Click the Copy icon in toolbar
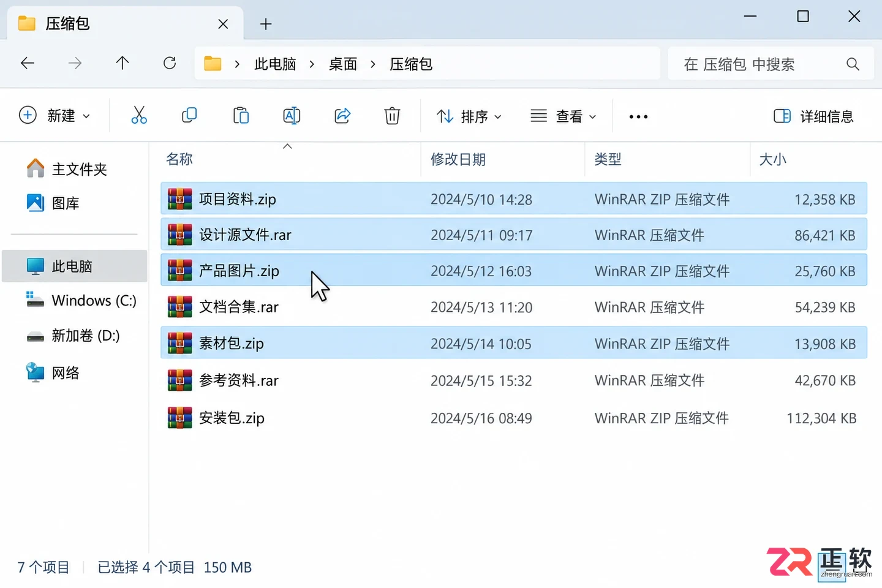The width and height of the screenshot is (882, 588). (189, 115)
